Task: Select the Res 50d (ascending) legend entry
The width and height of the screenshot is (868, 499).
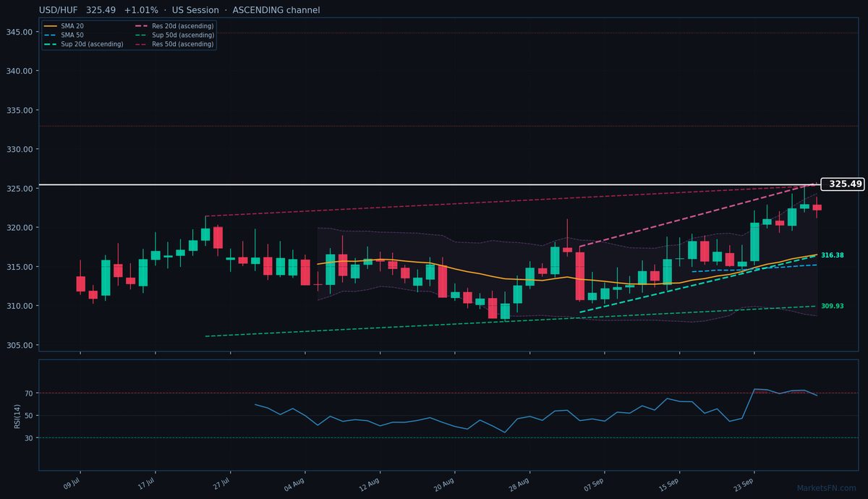Action: coord(174,44)
